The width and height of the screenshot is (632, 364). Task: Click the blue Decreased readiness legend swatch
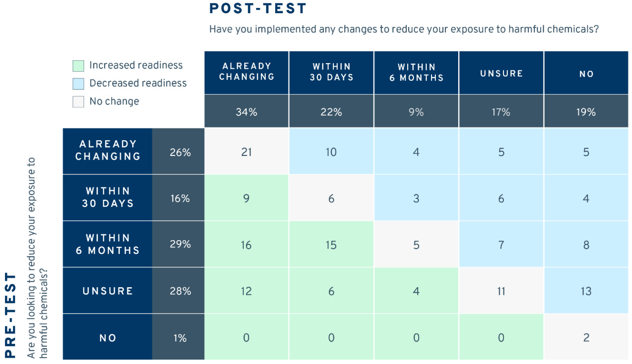click(x=78, y=84)
